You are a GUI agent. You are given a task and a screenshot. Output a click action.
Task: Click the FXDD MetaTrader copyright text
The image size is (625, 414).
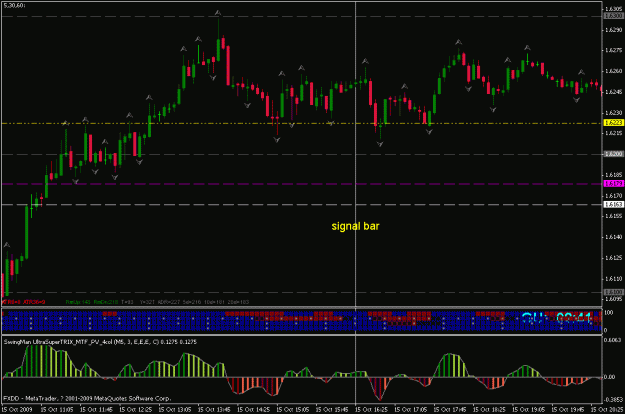(x=87, y=398)
